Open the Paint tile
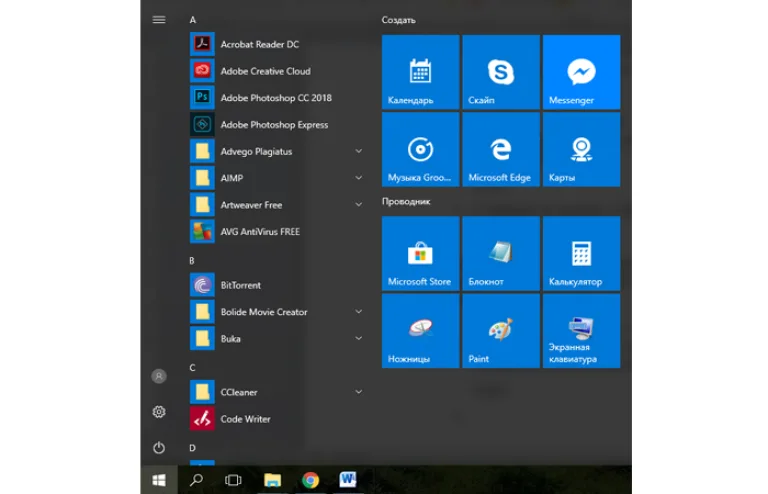The image size is (768, 494). point(501,331)
